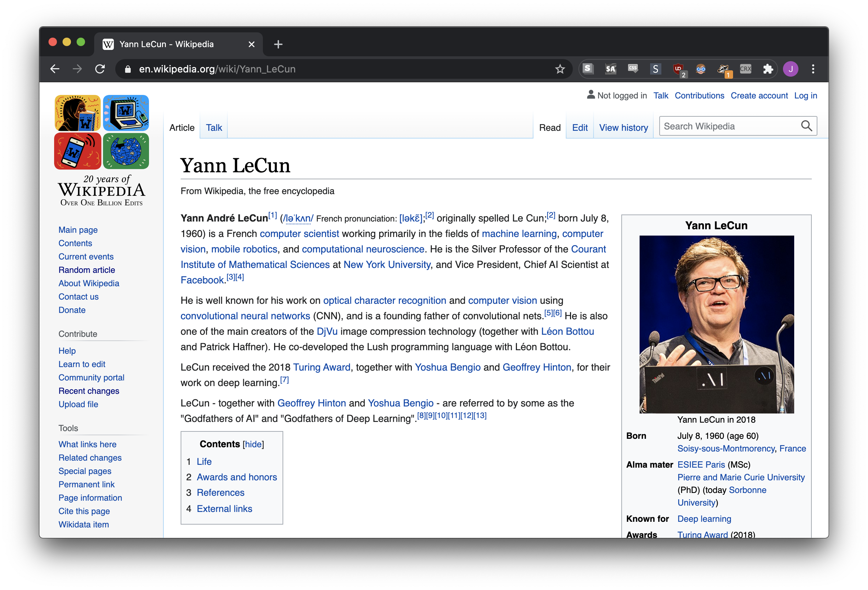Bookmark this page with the star icon
Screen dimensions: 868x590
point(560,69)
